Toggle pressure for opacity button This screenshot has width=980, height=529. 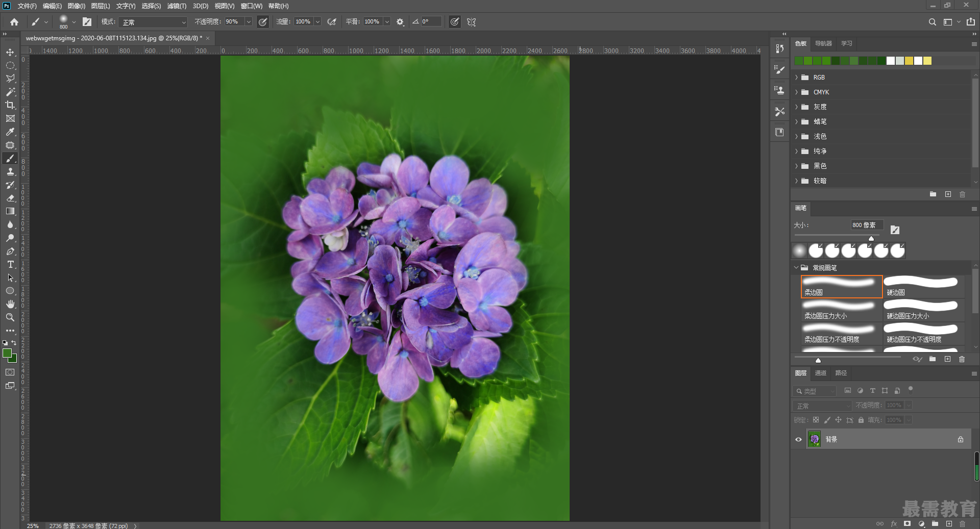[x=263, y=22]
